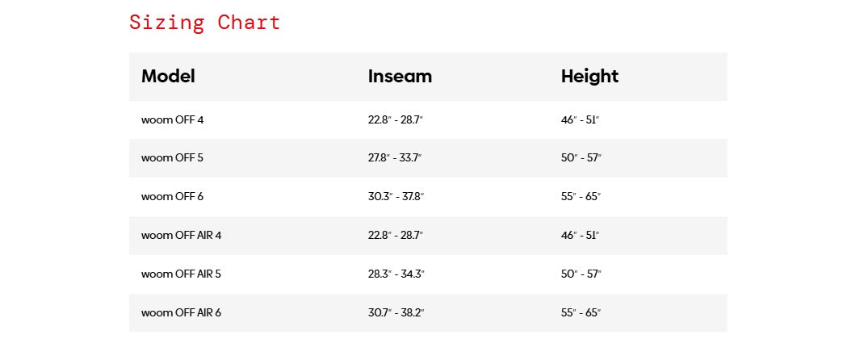
Task: Click the height value for woom OFF 4
Action: point(580,120)
